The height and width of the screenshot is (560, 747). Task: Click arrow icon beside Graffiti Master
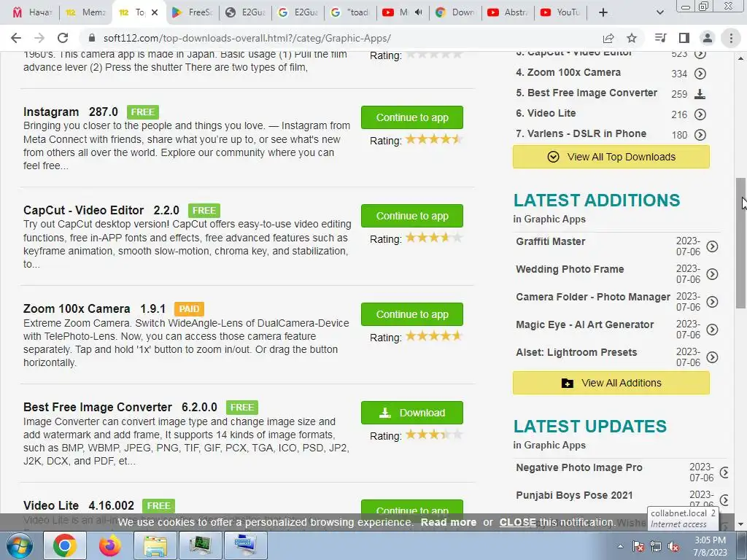click(x=712, y=246)
